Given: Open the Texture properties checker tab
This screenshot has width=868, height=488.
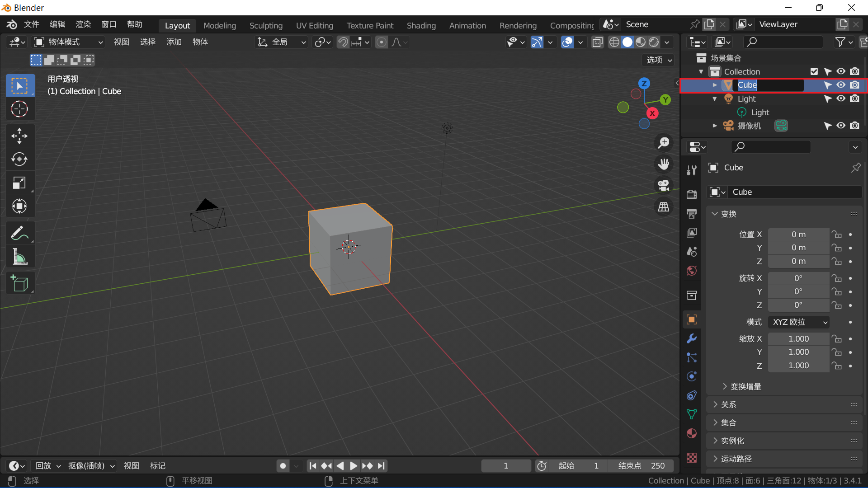Looking at the screenshot, I should pyautogui.click(x=692, y=457).
